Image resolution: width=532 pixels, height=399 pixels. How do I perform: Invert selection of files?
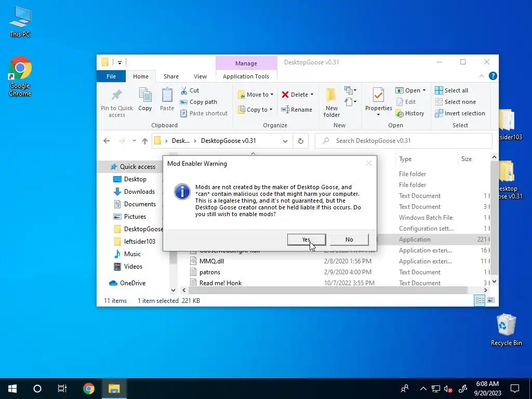[x=460, y=113]
